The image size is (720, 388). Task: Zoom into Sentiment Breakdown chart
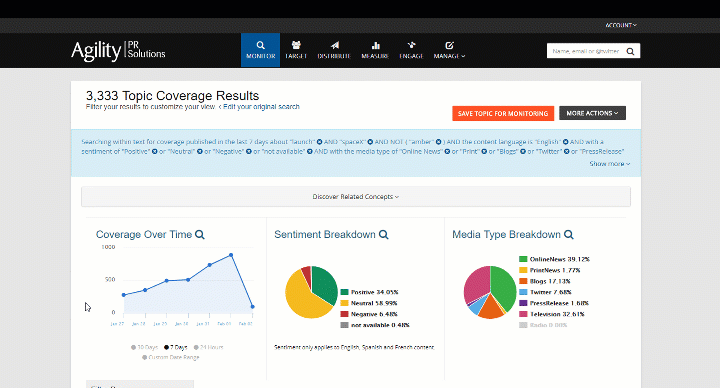point(383,235)
